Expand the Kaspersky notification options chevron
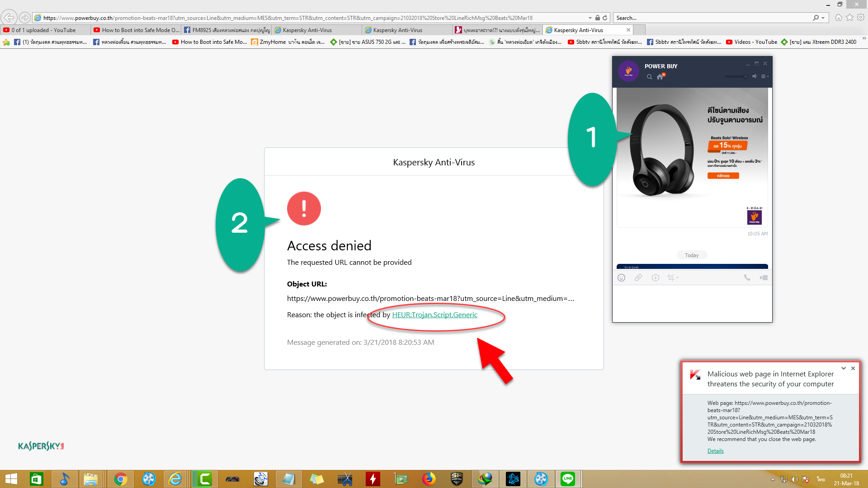Image resolution: width=868 pixels, height=488 pixels. (x=844, y=368)
